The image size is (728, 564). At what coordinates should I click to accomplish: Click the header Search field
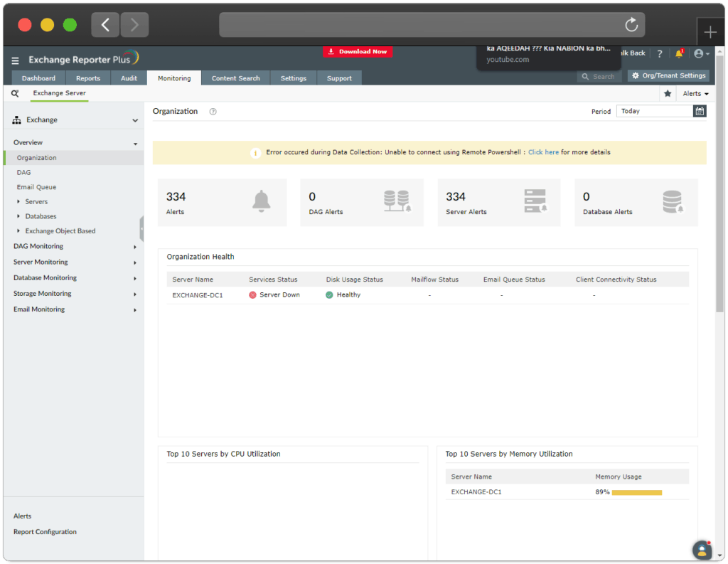[x=599, y=77]
